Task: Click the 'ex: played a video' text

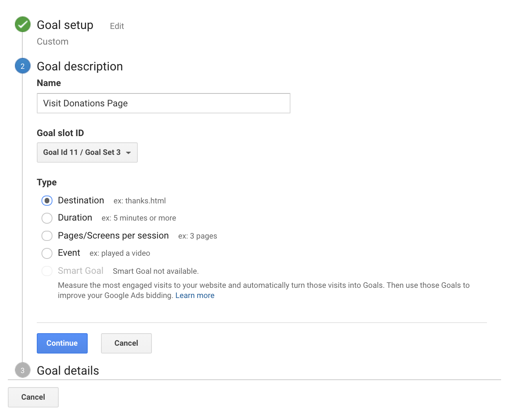Action: 120,253
